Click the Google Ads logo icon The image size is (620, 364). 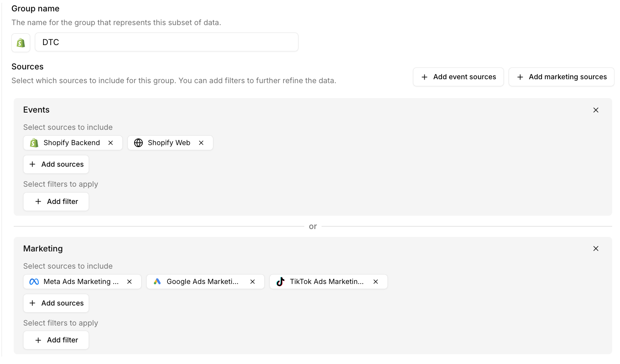click(157, 282)
